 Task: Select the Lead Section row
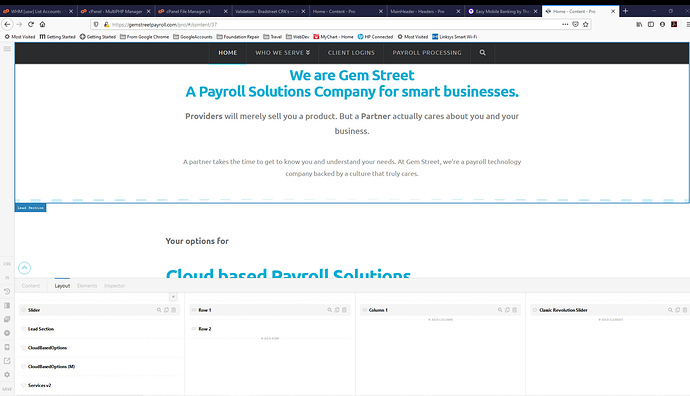click(99, 329)
